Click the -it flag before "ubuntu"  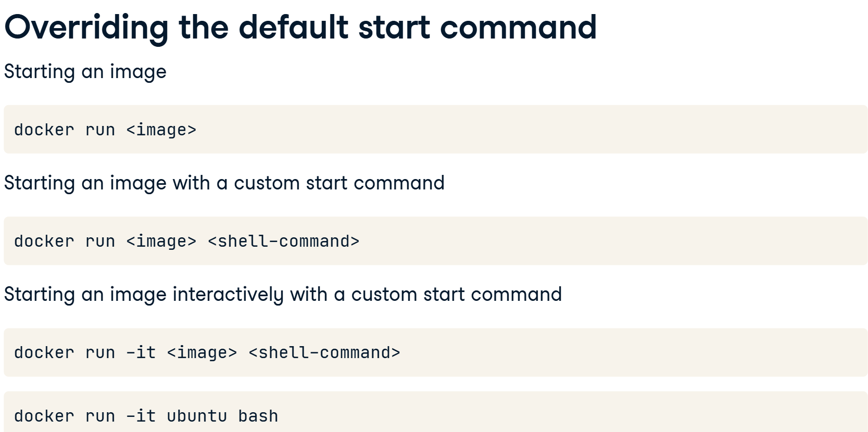(141, 416)
